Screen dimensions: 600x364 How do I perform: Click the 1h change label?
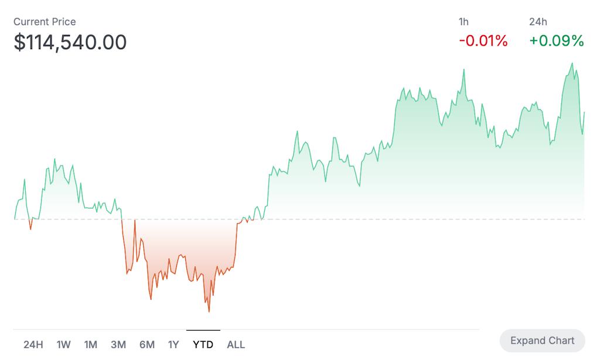463,22
